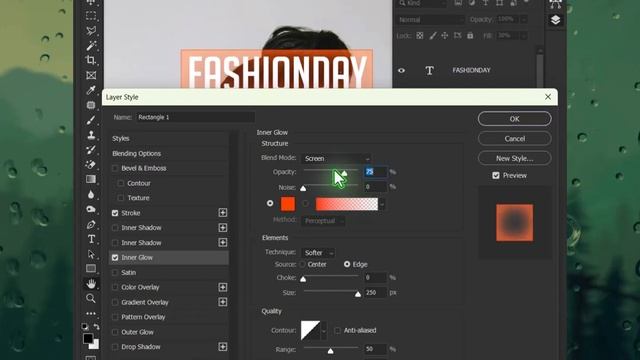Select the Clone Stamp tool
Viewport: 640px width, 360px height.
(91, 135)
